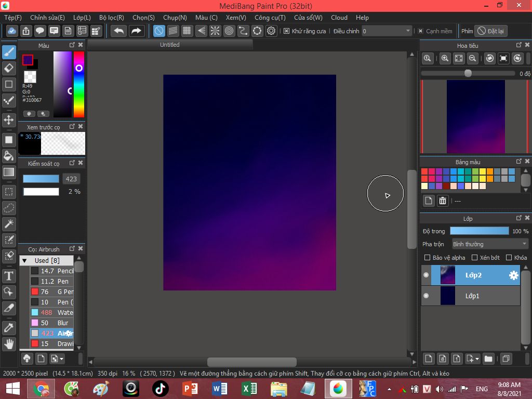Zoom in on the navigator panel
This screenshot has height=399, width=532.
445,58
